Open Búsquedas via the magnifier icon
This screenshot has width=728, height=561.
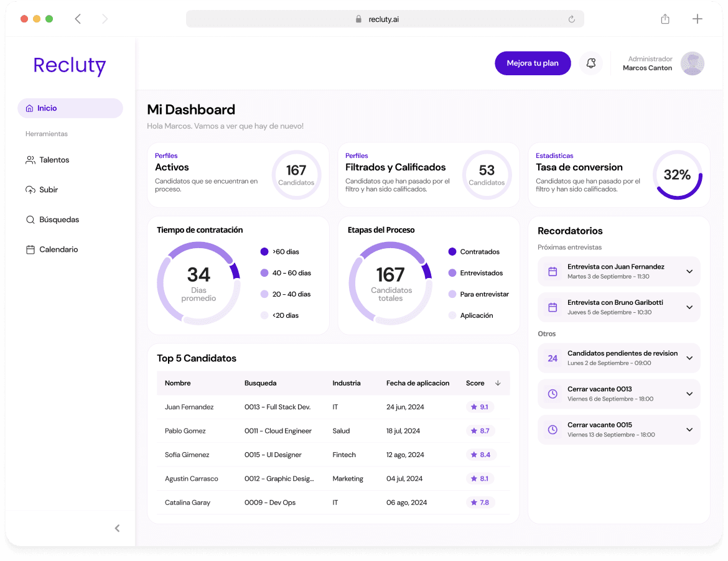(30, 220)
